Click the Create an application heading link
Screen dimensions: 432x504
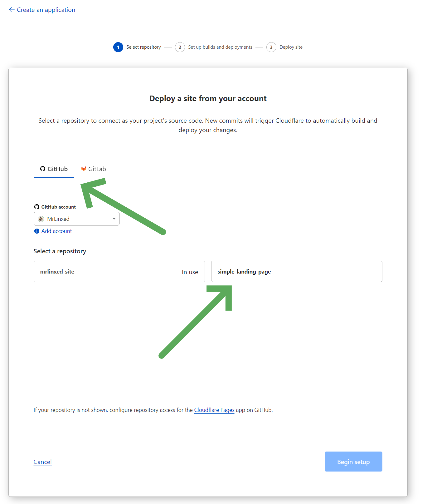pyautogui.click(x=46, y=10)
